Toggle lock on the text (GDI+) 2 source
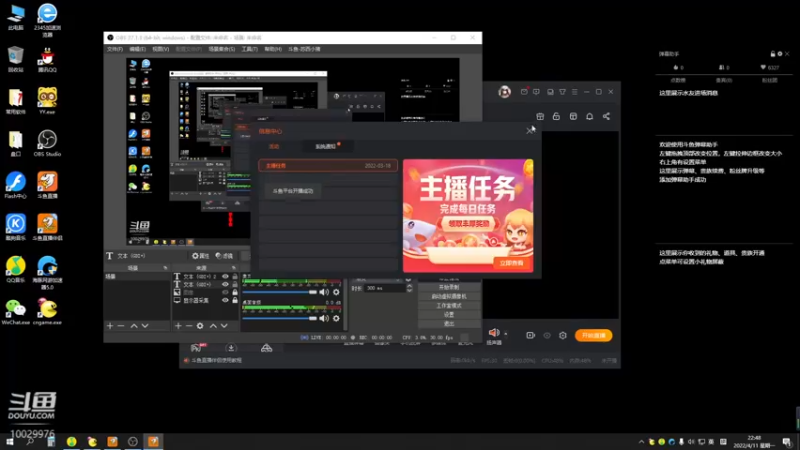Image resolution: width=800 pixels, height=450 pixels. pyautogui.click(x=235, y=277)
